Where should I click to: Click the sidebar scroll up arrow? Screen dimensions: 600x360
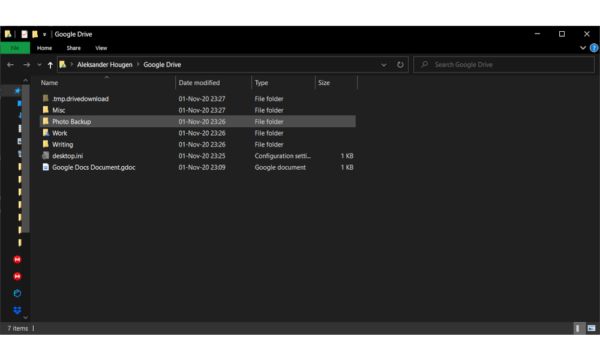26,80
